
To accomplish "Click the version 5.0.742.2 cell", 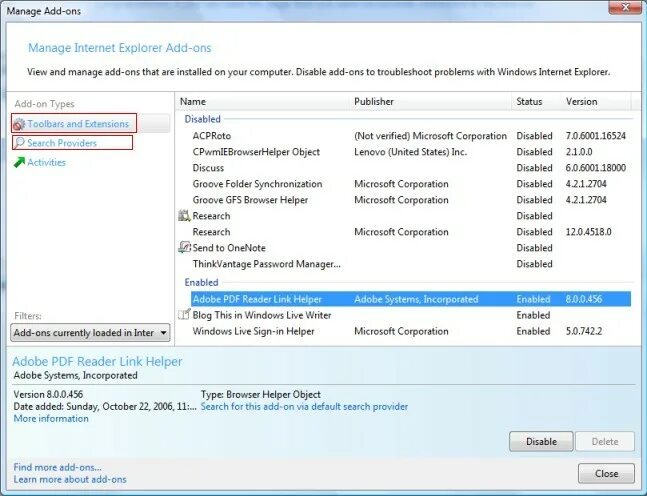I will click(584, 331).
